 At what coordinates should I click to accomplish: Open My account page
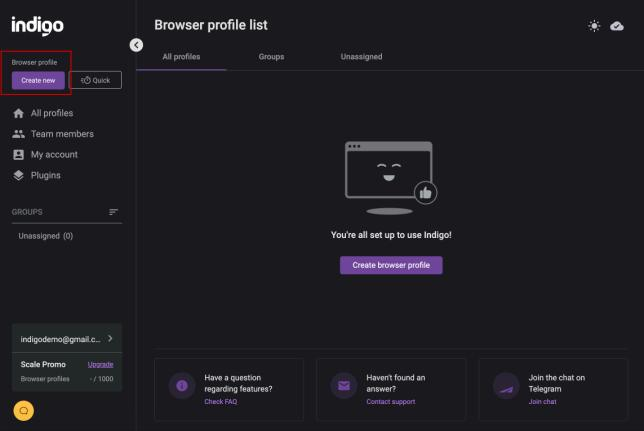(53, 154)
